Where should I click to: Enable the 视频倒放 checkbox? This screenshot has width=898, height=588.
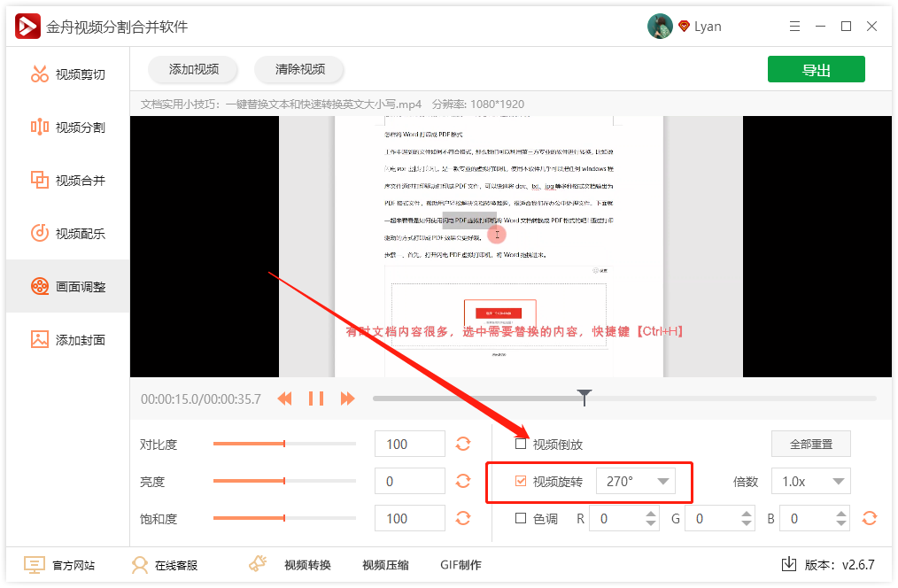(x=521, y=444)
